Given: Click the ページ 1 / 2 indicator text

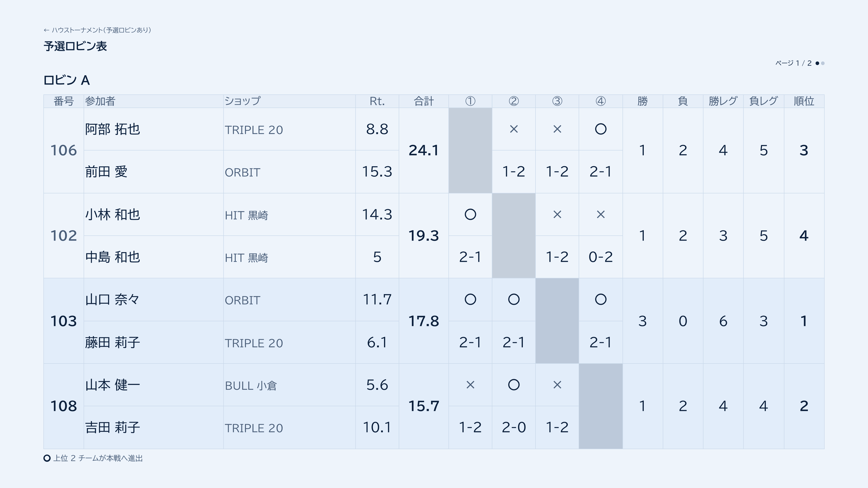Looking at the screenshot, I should tap(793, 63).
